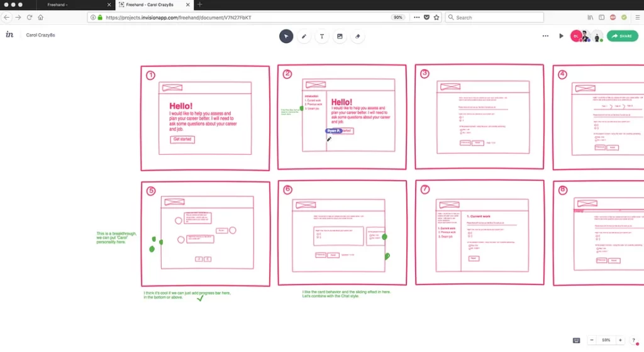Select sketch frame number 7
The image size is (644, 352).
(x=480, y=232)
